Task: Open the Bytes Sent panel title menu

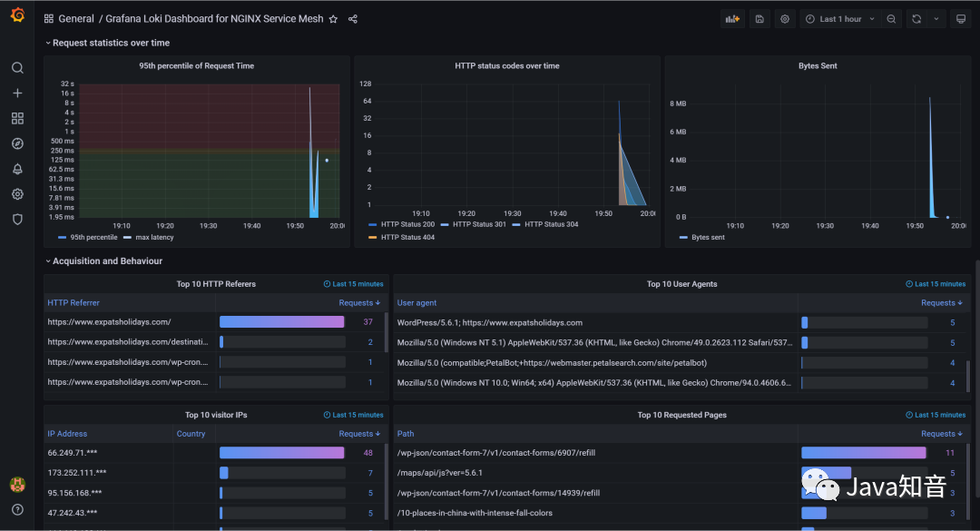Action: point(818,65)
